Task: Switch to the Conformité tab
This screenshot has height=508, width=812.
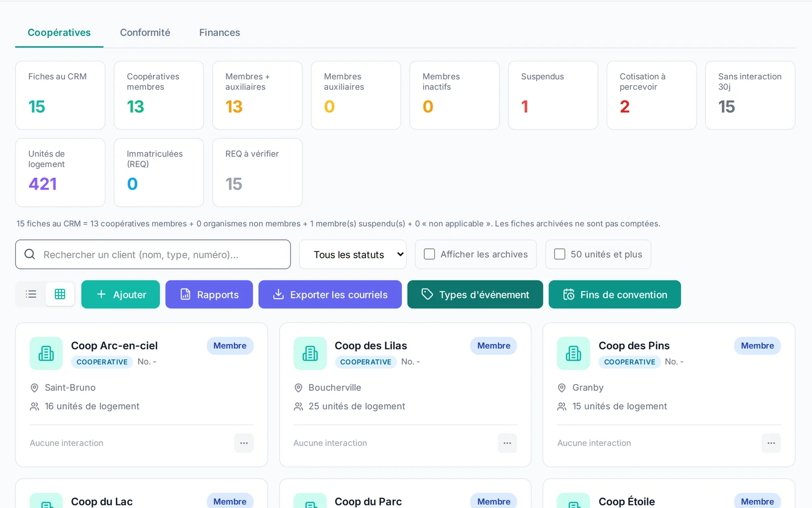Action: click(x=145, y=33)
